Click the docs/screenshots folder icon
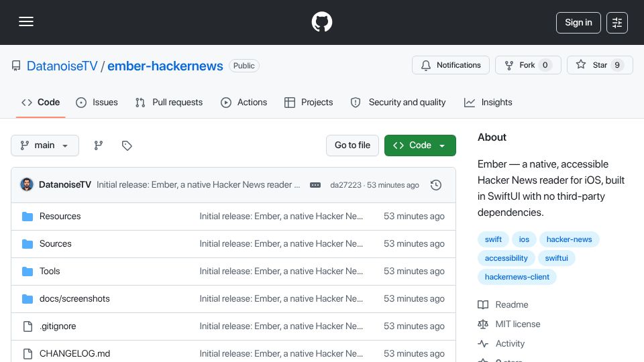Image resolution: width=644 pixels, height=362 pixels. pyautogui.click(x=28, y=299)
